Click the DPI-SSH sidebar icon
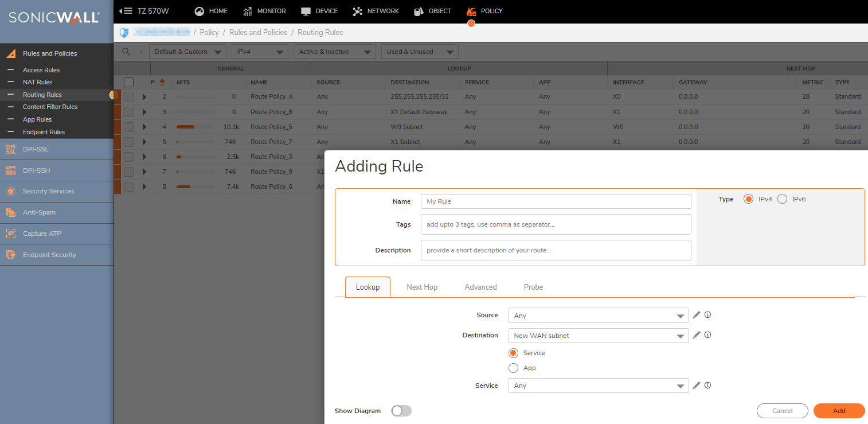The width and height of the screenshot is (868, 424). coord(10,170)
